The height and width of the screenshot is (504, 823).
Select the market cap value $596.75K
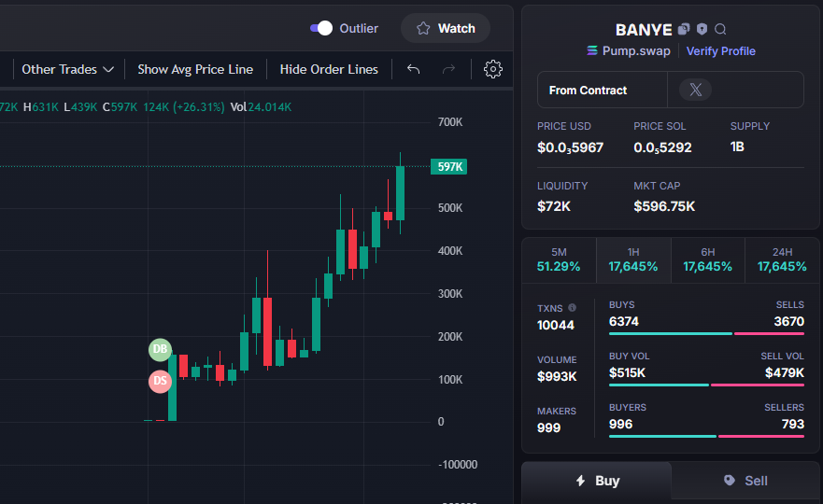pyautogui.click(x=664, y=206)
